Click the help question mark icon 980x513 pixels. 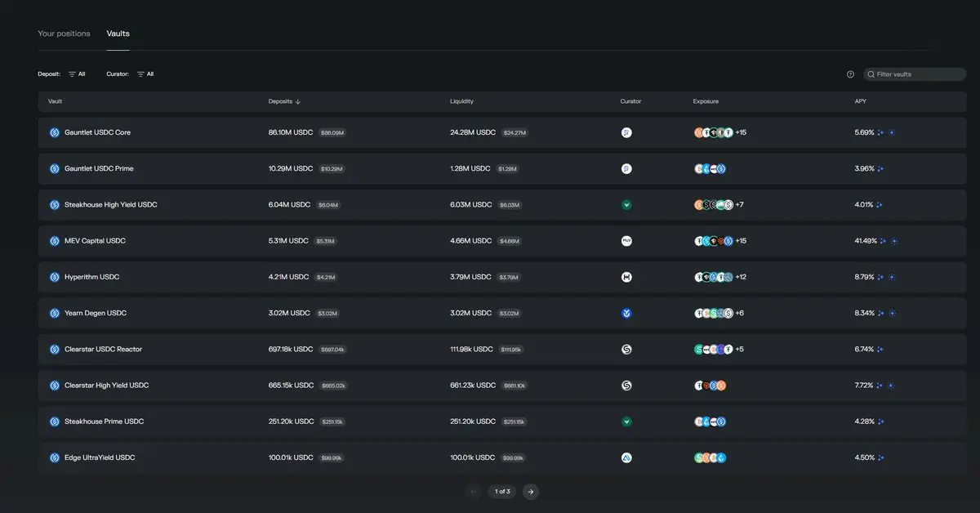850,74
